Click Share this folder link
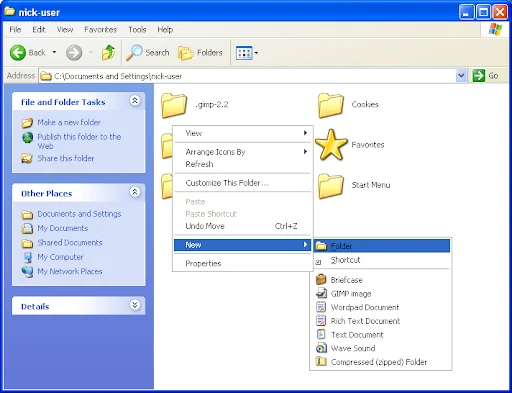The image size is (512, 393). coord(66,158)
